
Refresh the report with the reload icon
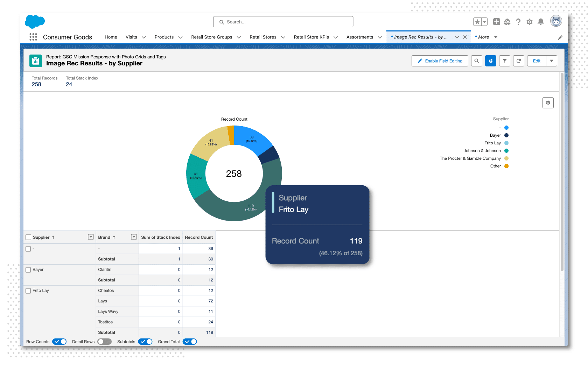click(x=518, y=61)
